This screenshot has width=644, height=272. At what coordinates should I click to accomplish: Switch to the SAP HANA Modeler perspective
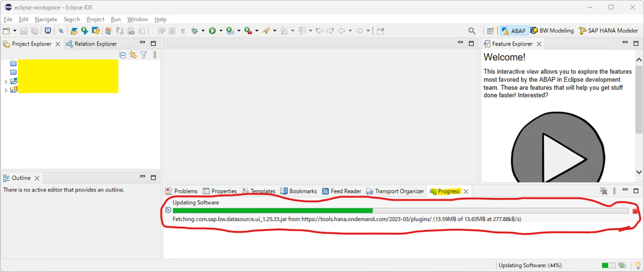(x=608, y=31)
